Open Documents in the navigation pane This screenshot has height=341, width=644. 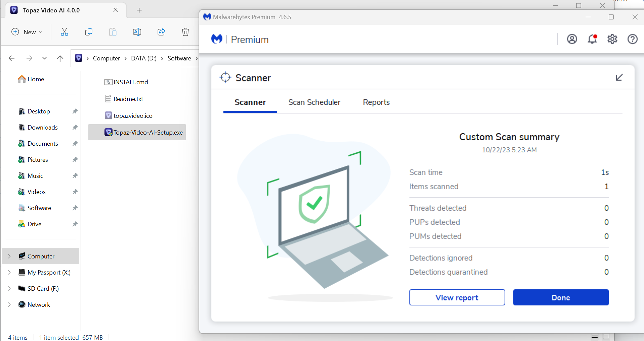click(x=38, y=143)
